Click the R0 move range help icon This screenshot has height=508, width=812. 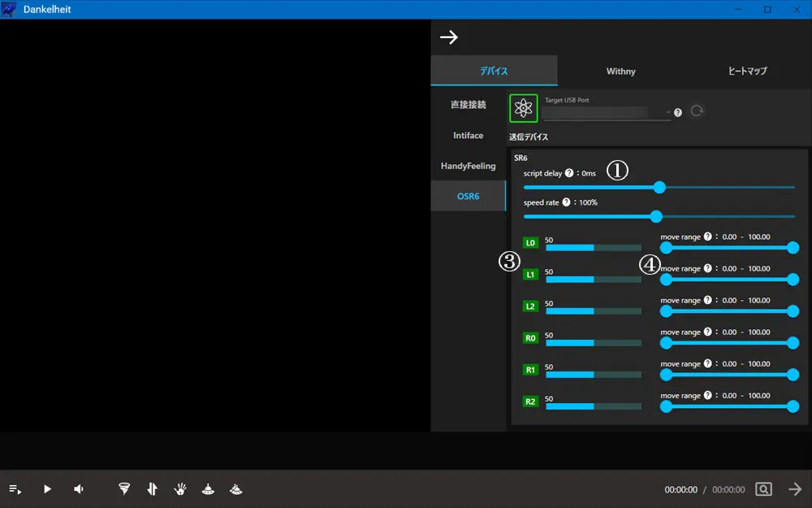click(708, 332)
